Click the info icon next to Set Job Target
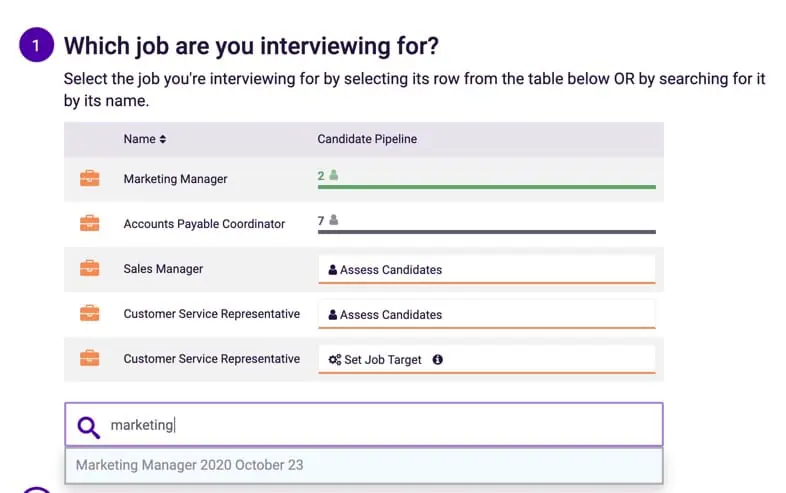Image resolution: width=786 pixels, height=493 pixels. pos(437,360)
